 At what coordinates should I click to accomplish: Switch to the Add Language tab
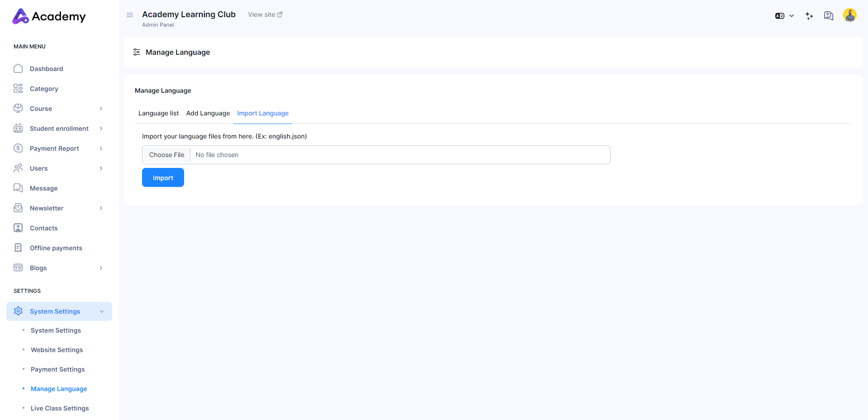tap(208, 113)
